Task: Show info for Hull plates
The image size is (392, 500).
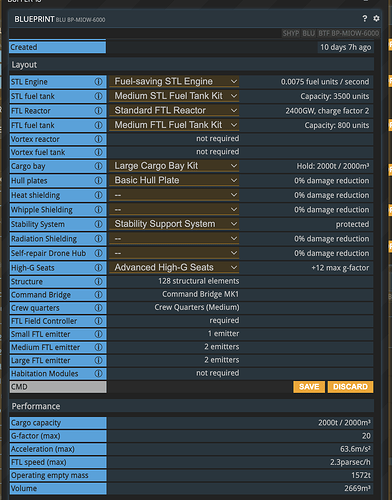Action: pos(98,181)
